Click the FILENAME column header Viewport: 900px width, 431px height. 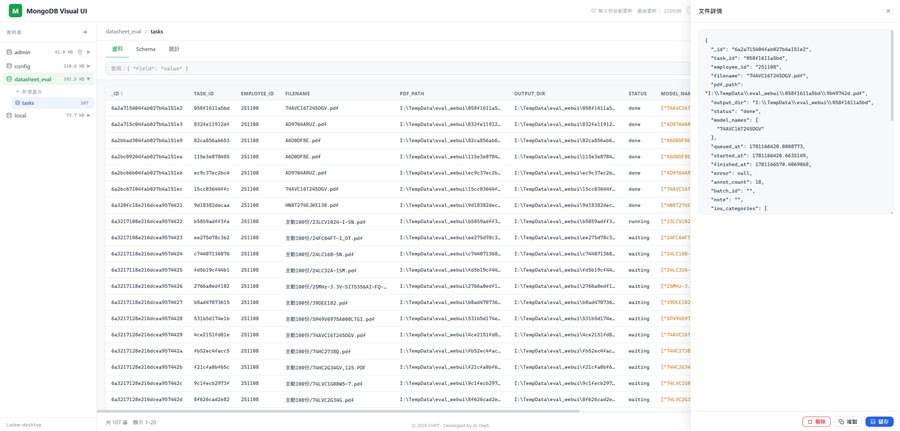[297, 94]
